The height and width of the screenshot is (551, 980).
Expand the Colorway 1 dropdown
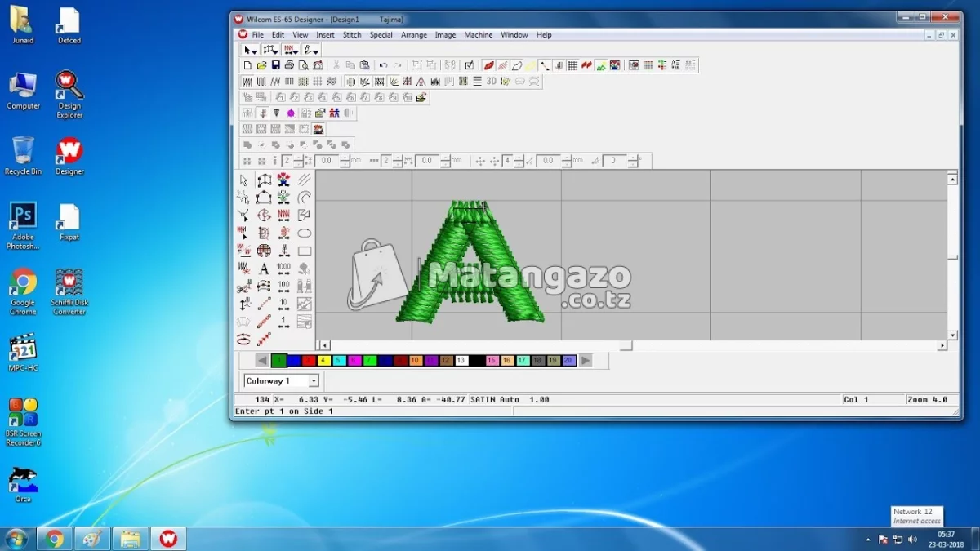(314, 381)
